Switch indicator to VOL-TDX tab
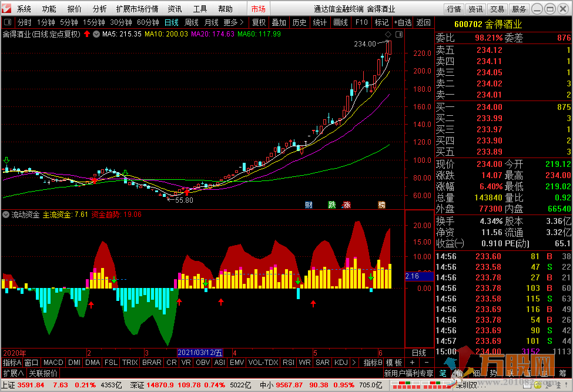Viewport: 573px width, 392px height. 263,363
